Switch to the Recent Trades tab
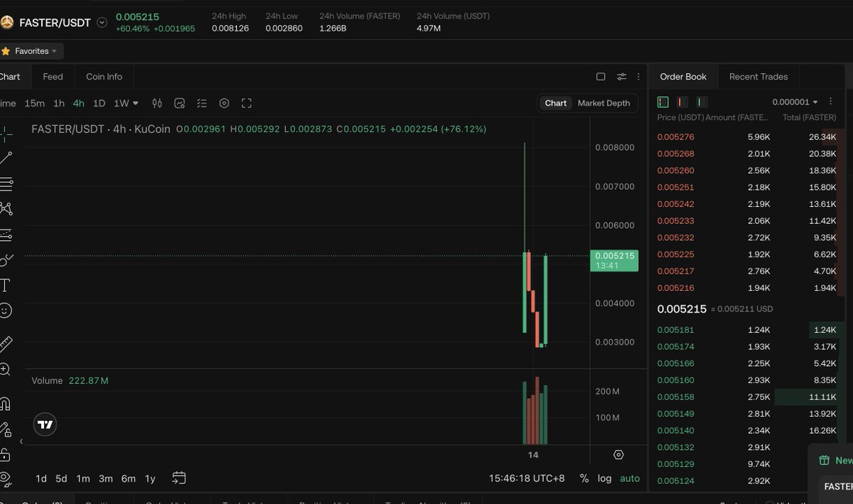Image resolution: width=853 pixels, height=504 pixels. [x=758, y=77]
